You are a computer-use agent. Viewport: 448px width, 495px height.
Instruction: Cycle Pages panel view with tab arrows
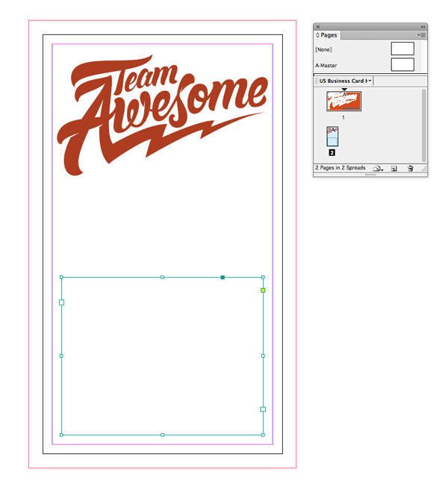click(317, 35)
